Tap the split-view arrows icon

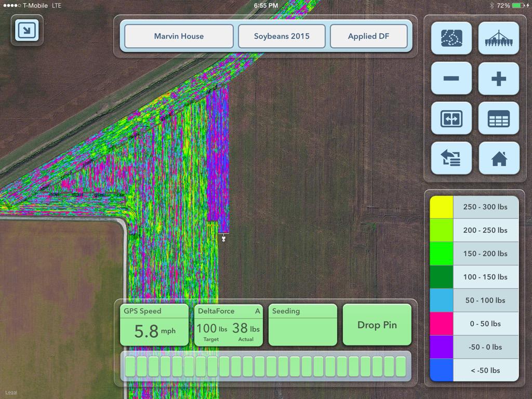coord(451,118)
